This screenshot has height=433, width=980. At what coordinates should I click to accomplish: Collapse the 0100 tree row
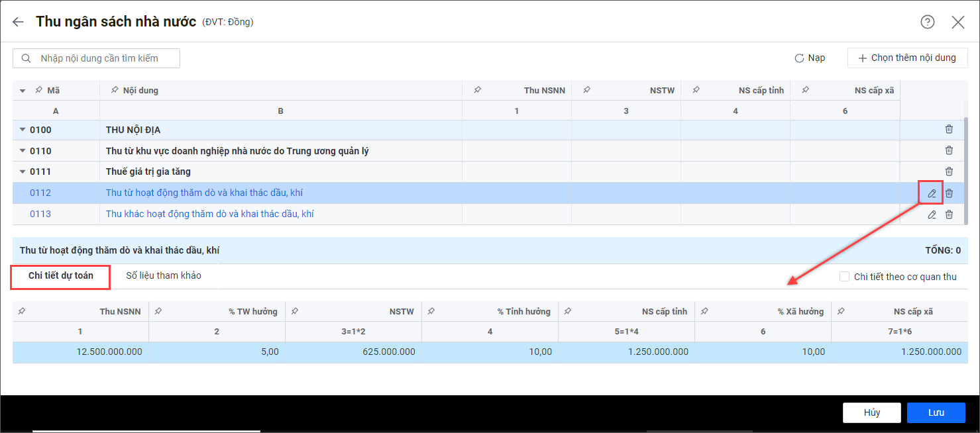click(x=23, y=130)
